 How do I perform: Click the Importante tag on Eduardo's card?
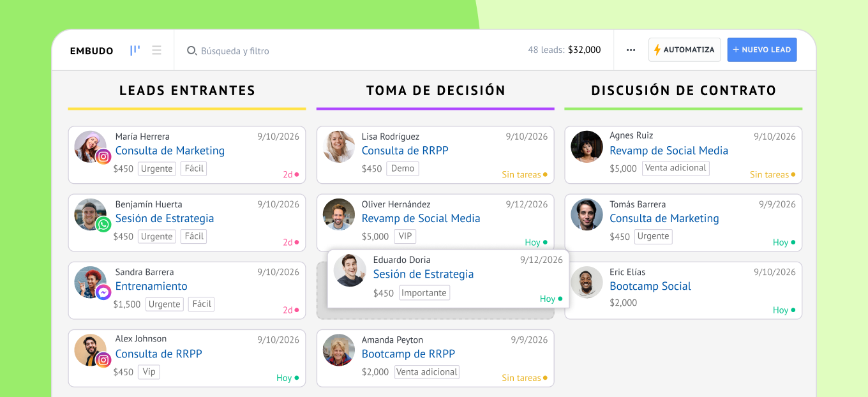click(x=424, y=293)
